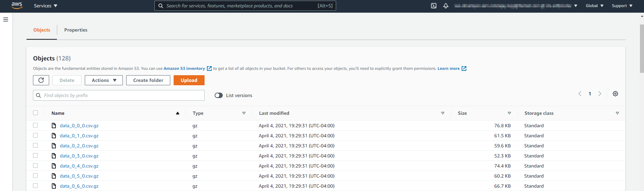Click file icon of data_0_0_0.csv.gz
644x191 pixels.
[x=54, y=126]
